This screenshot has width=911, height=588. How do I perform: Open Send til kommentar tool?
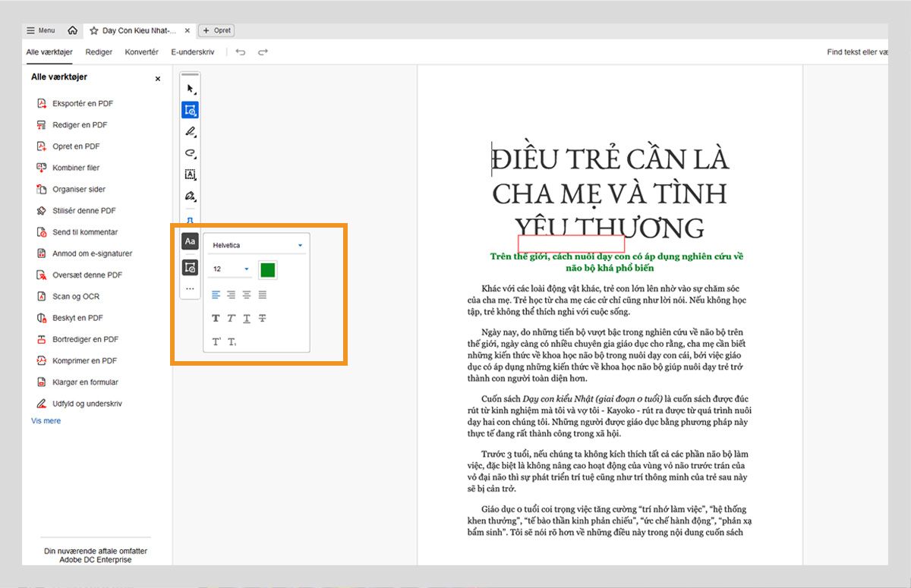(x=85, y=232)
